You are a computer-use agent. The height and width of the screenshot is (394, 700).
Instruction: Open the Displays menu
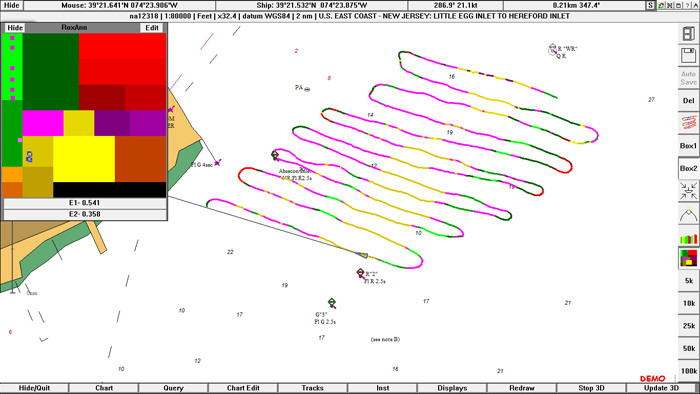coord(452,388)
